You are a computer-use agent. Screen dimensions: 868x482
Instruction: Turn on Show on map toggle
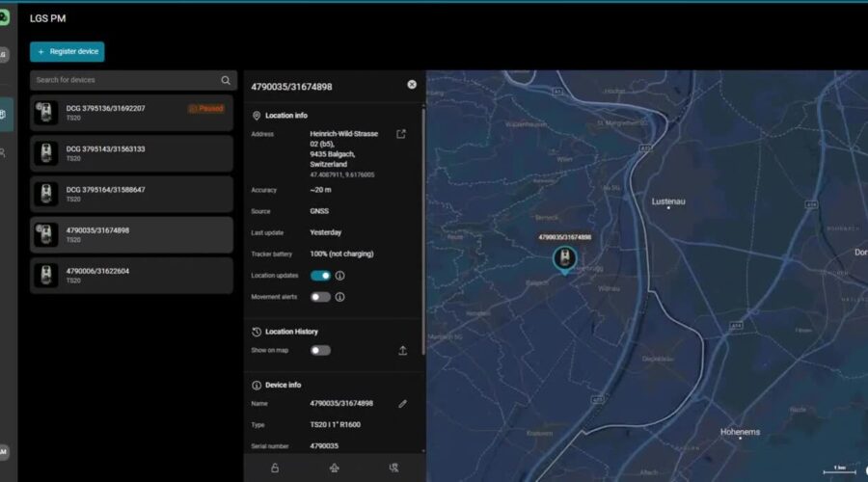[320, 350]
